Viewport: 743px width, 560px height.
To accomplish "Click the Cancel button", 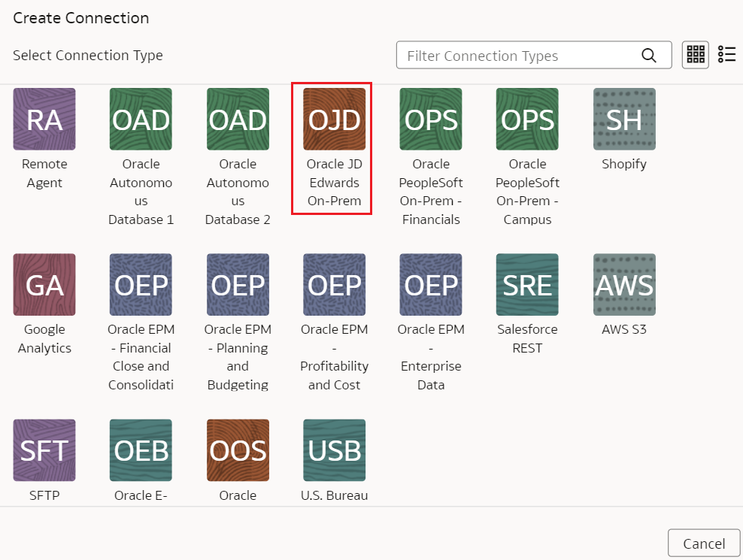I will (704, 543).
